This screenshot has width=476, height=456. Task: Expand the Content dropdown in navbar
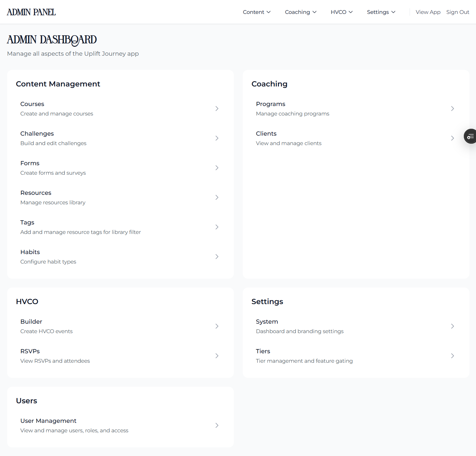coord(257,12)
